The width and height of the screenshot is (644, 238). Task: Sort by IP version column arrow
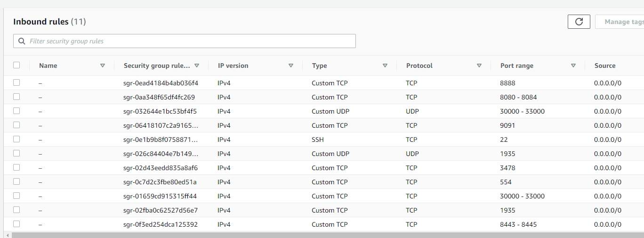point(291,66)
